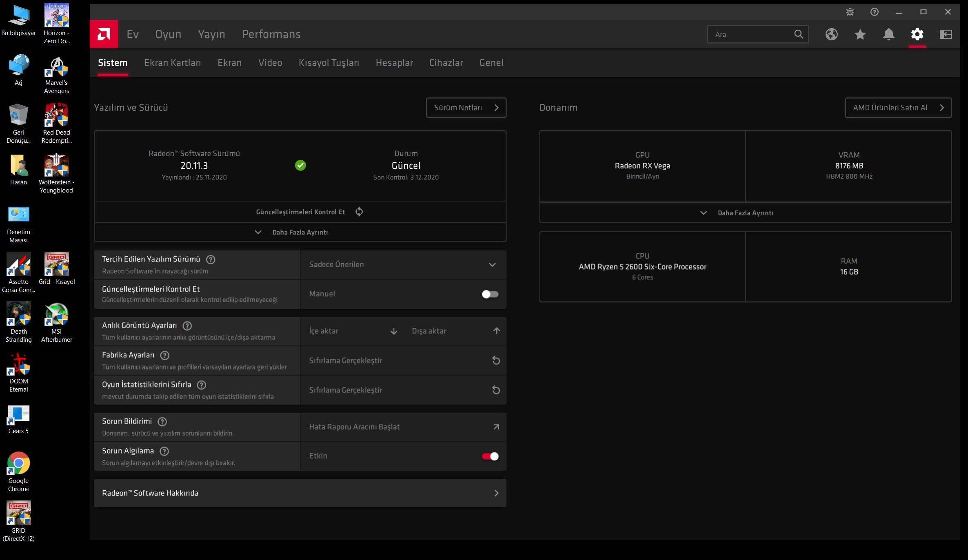Open MSI Afterburner desktop icon

pos(57,322)
